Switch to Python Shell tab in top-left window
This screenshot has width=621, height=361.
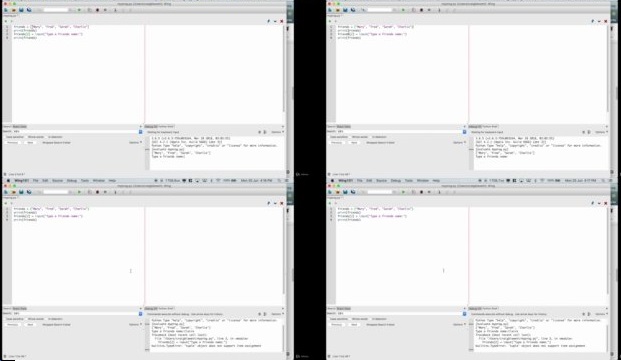pyautogui.click(x=166, y=127)
